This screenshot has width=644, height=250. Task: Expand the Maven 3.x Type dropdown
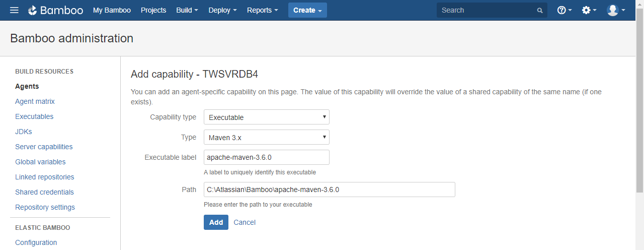click(x=267, y=137)
